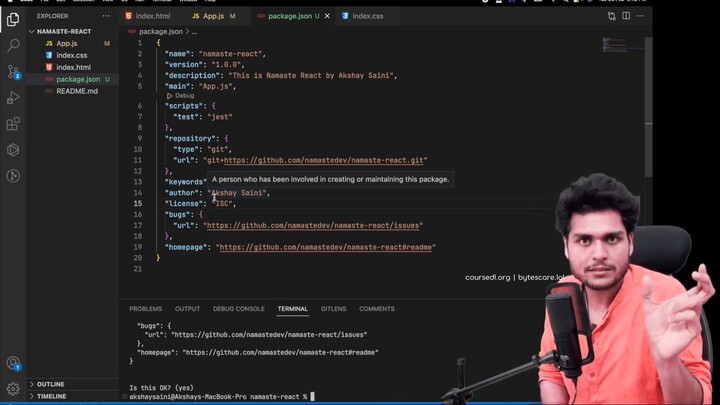The image size is (720, 405).
Task: Select the package.json editor tab
Action: pos(289,16)
